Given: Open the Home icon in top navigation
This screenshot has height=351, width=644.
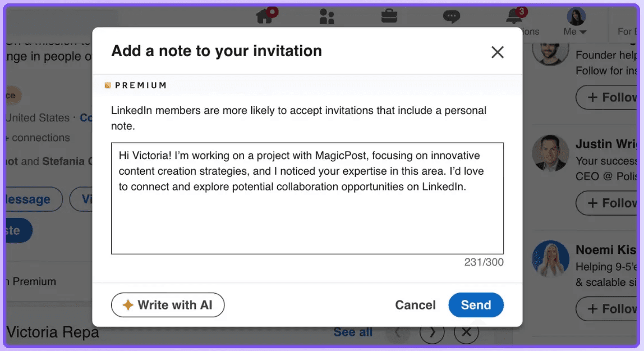Looking at the screenshot, I should [265, 16].
